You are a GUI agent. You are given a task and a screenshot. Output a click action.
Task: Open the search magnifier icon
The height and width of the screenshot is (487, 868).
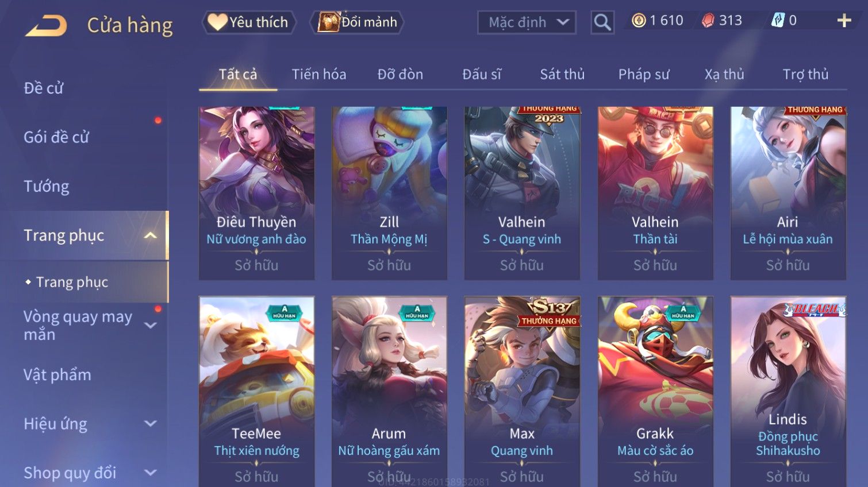602,22
